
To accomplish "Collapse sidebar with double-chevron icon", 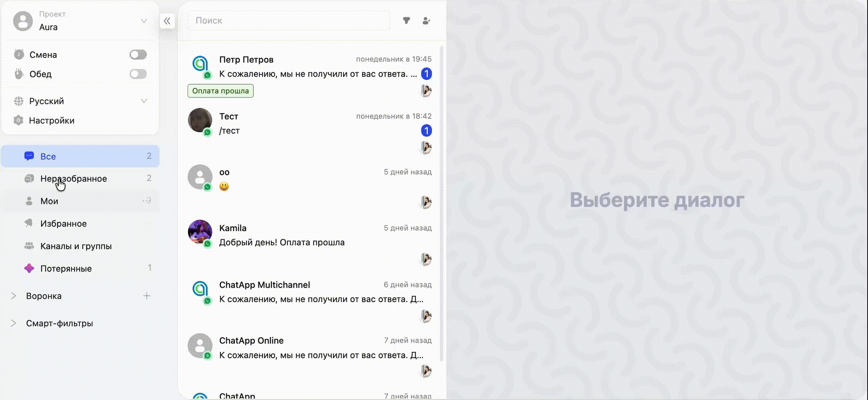I will tap(167, 21).
